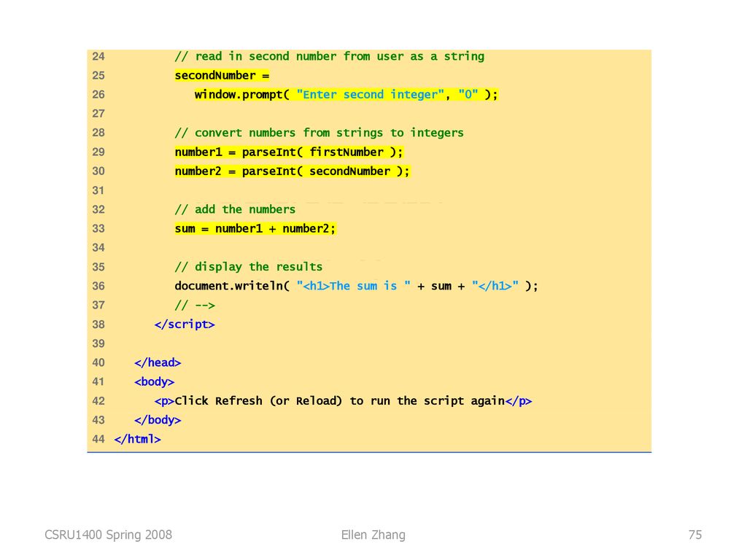Click the window.prompt 'Enter second integer' line

(x=346, y=95)
